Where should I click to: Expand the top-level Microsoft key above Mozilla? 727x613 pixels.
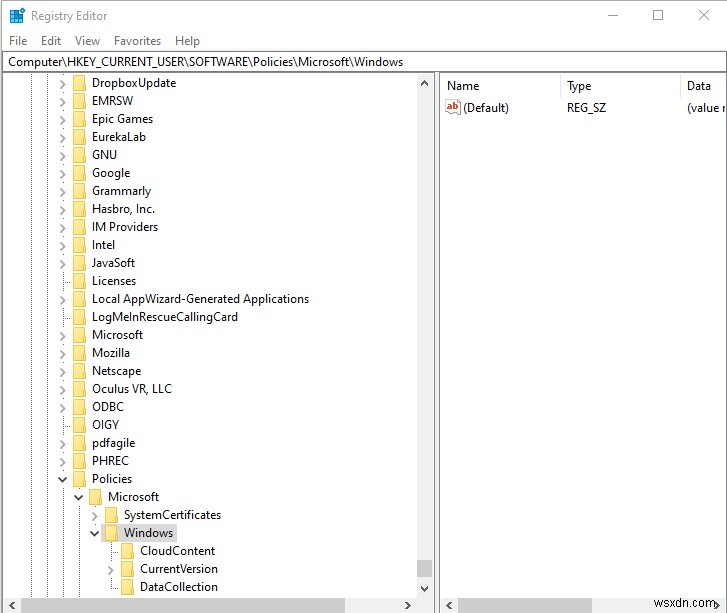(63, 336)
